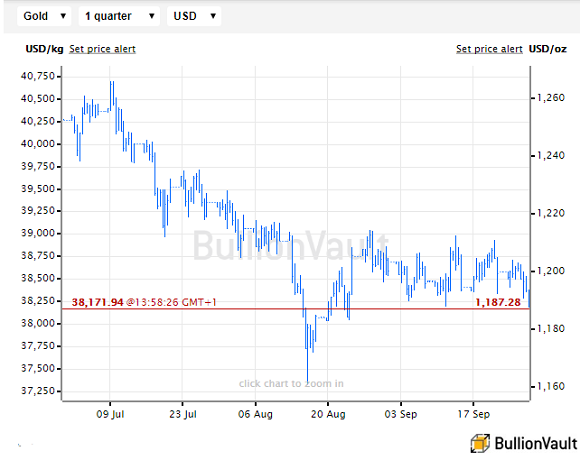Viewport: 580px width, 460px height.
Task: Click the 40,000 USD/kg axis value
Action: click(x=38, y=144)
